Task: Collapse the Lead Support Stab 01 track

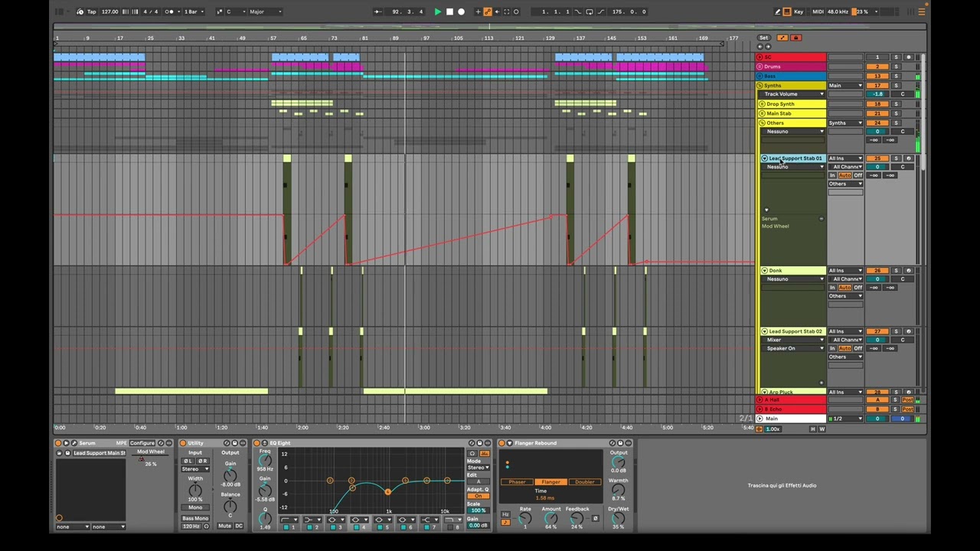Action: pyautogui.click(x=764, y=158)
